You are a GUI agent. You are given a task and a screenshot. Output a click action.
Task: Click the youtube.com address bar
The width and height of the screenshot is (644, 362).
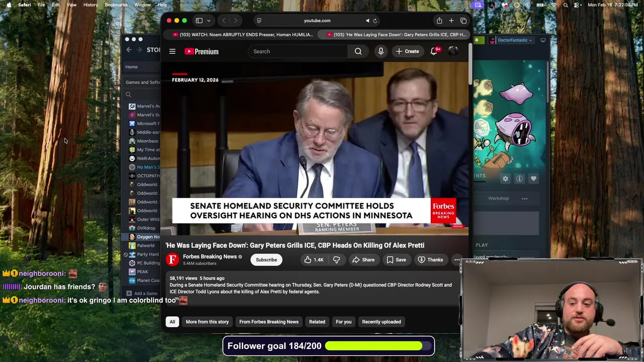pyautogui.click(x=317, y=21)
